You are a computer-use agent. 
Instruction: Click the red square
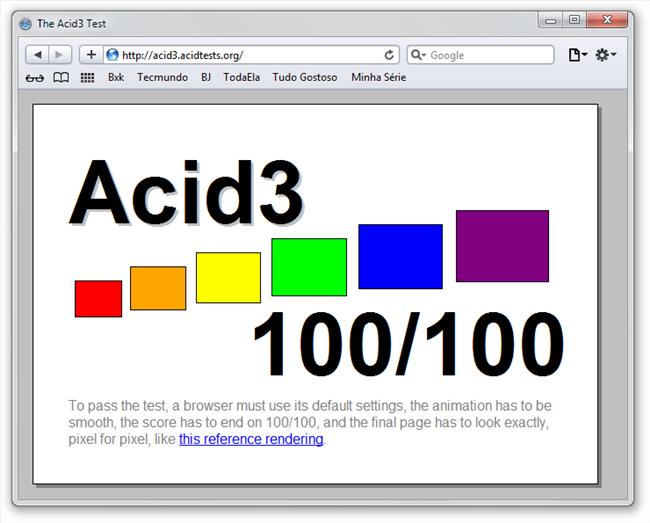click(x=98, y=299)
